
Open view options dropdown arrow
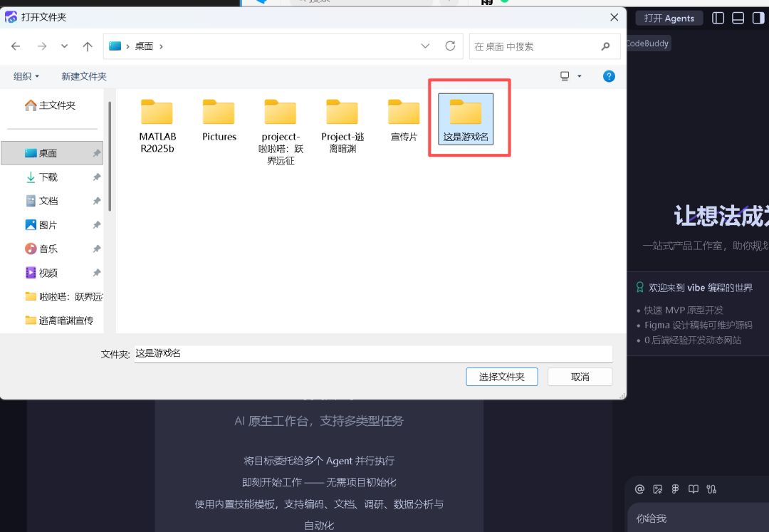point(579,76)
